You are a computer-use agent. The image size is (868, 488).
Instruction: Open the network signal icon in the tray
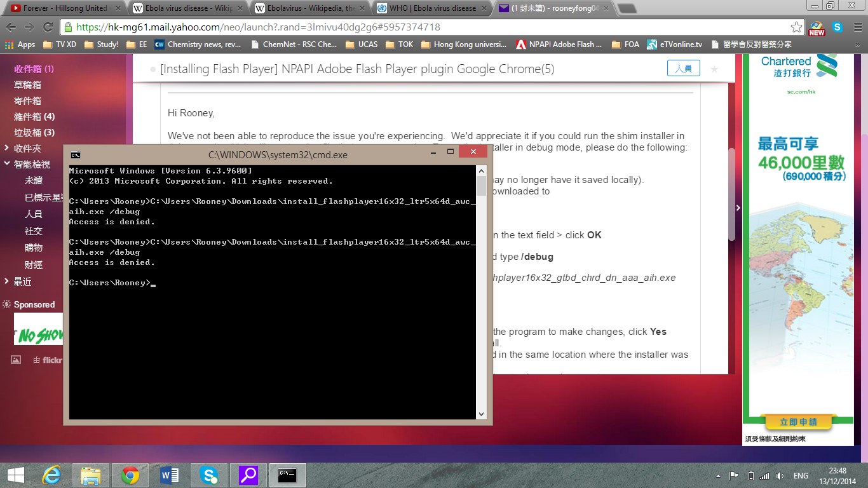click(765, 475)
